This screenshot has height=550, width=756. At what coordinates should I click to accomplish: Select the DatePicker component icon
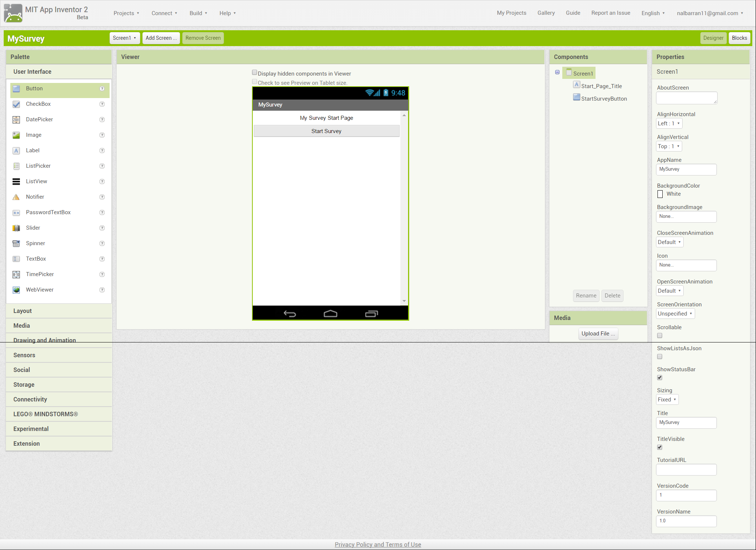coord(16,120)
